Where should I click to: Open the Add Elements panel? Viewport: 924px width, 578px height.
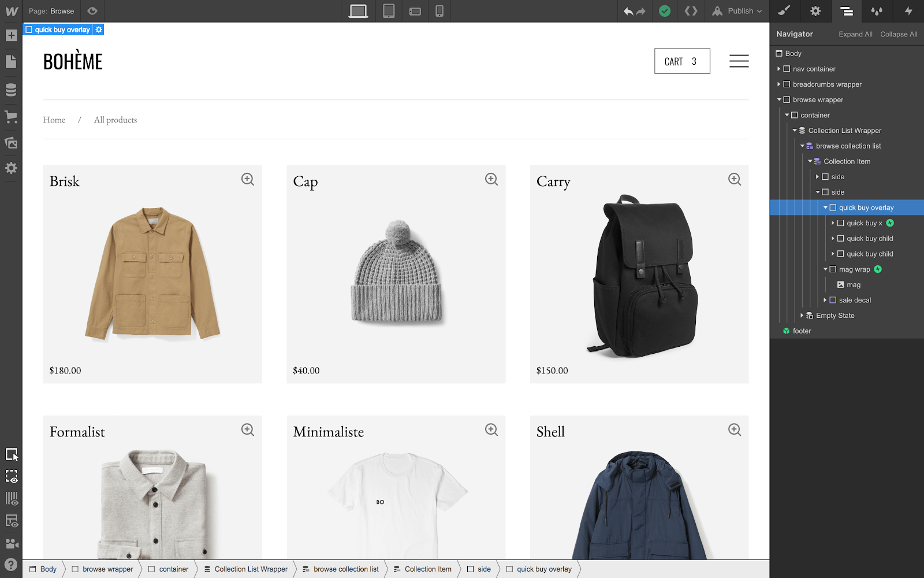(11, 35)
